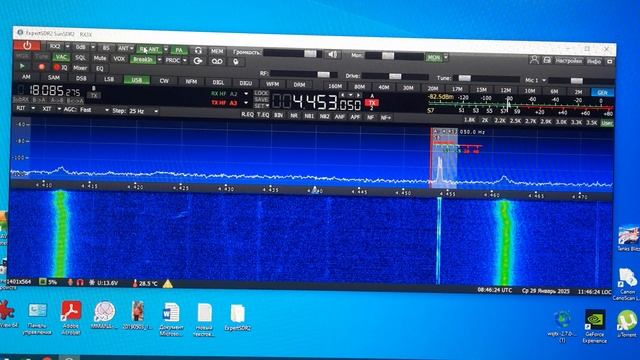Click the tape recorder icon

217,61
